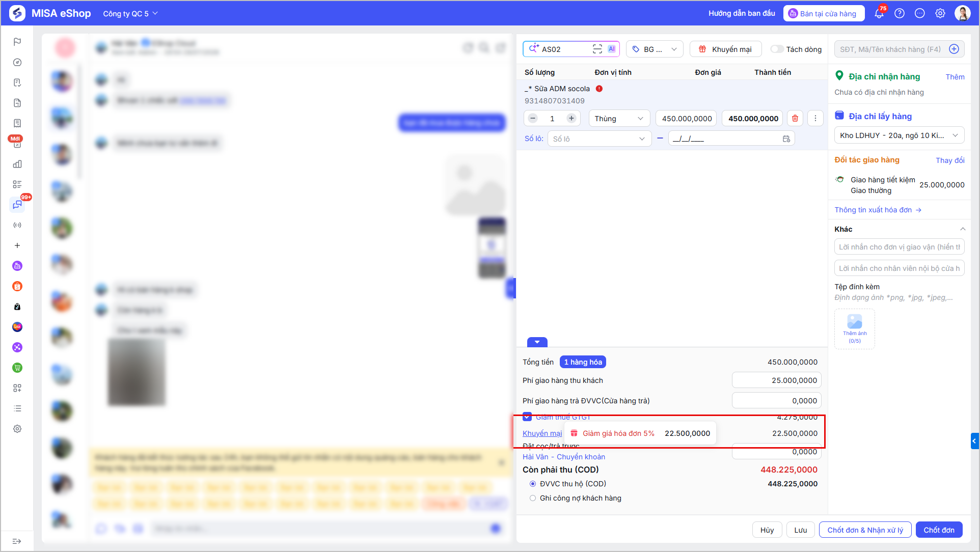Click the help question mark icon
980x552 pixels.
tap(900, 14)
